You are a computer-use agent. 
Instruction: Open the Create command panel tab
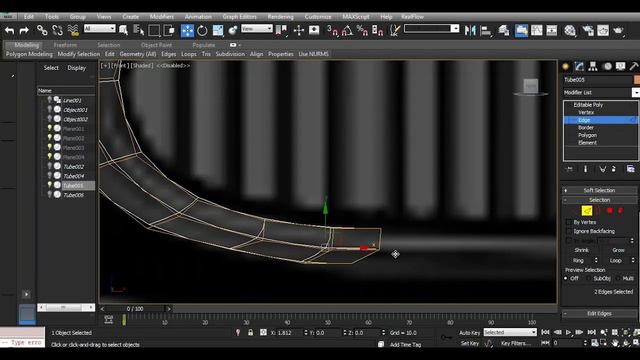pos(566,66)
